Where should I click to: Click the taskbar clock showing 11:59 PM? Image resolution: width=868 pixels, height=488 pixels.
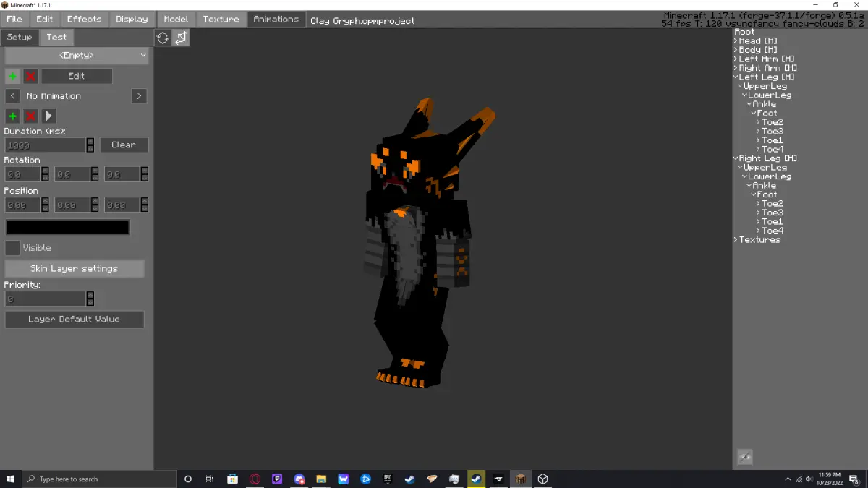[x=829, y=479]
